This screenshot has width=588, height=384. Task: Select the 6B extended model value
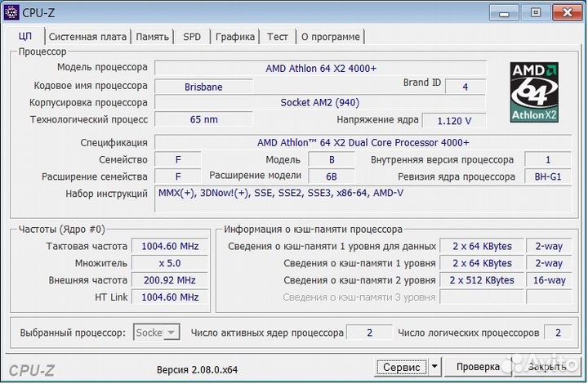(x=331, y=176)
